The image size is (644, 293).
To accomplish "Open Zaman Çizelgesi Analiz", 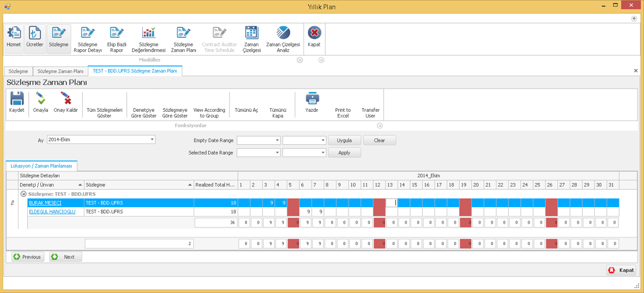I will point(283,38).
